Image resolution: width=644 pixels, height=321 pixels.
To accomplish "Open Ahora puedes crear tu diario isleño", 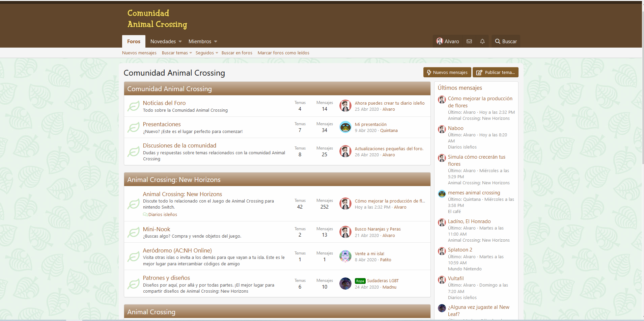I will click(390, 103).
